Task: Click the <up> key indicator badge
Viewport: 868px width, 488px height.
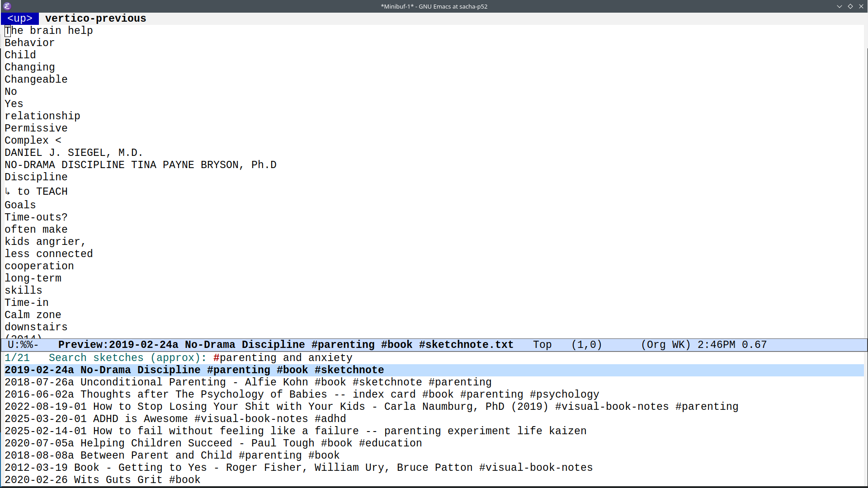Action: pos(20,19)
